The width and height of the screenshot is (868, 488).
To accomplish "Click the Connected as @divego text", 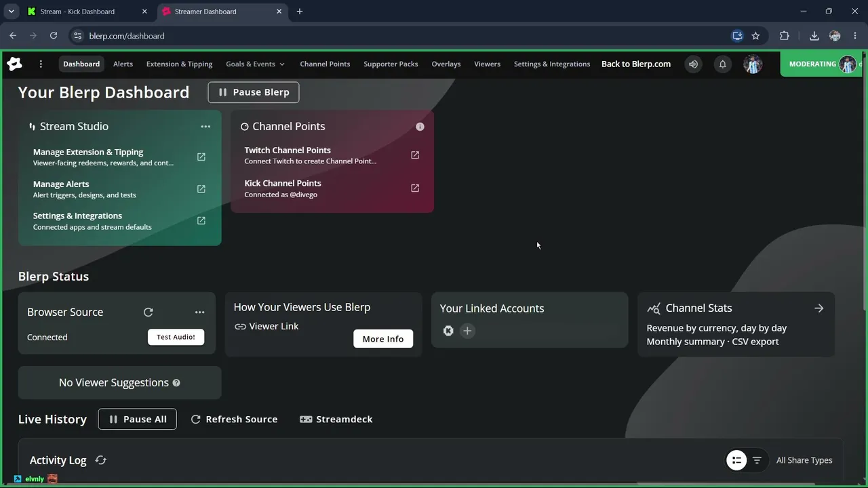I will click(x=281, y=195).
